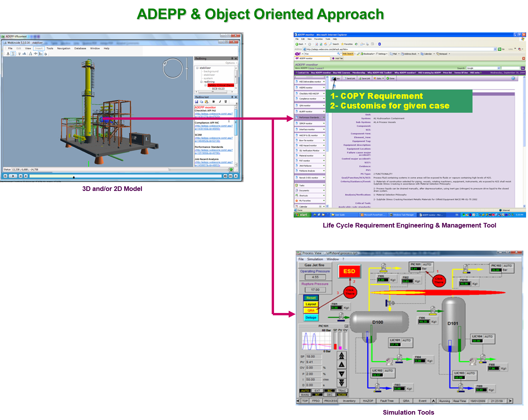The width and height of the screenshot is (528, 420).
Task: Click the inlet valve icon feeding D100
Action: 341,316
